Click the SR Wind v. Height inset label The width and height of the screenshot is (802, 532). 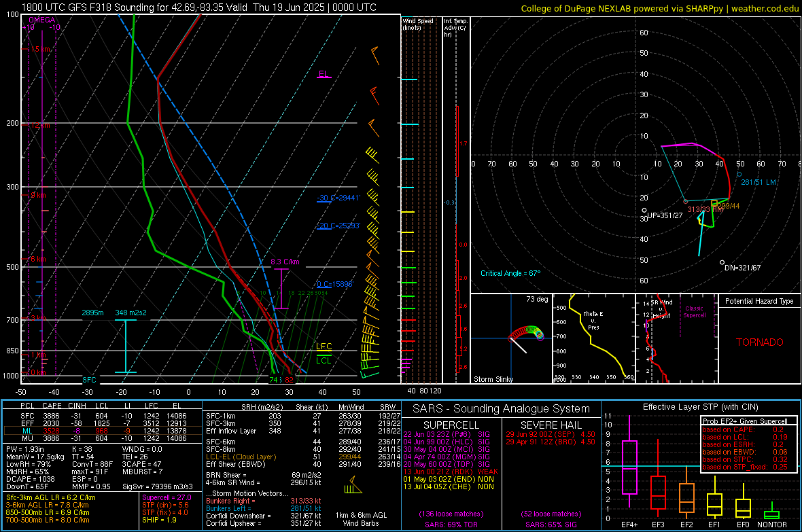pos(661,309)
